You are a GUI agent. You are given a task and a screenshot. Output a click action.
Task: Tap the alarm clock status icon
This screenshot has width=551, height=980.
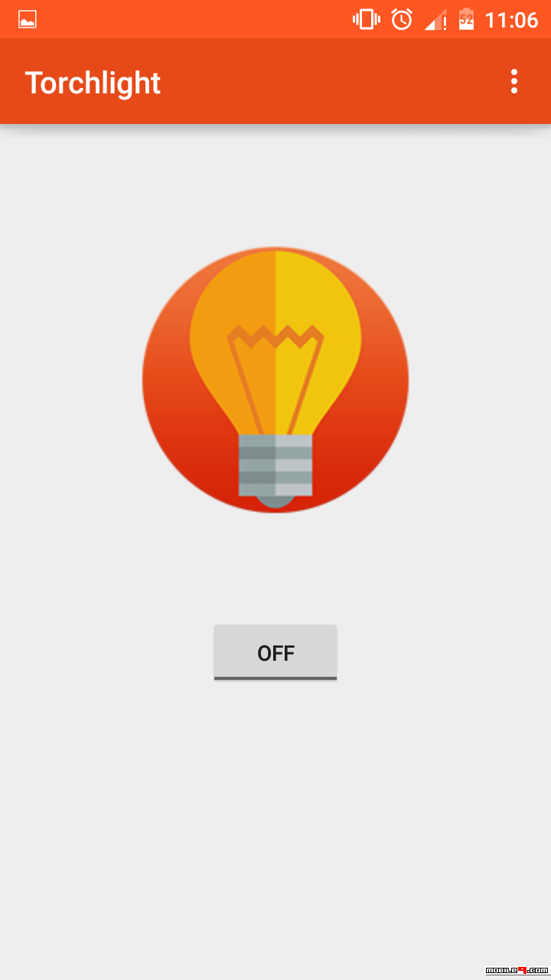coord(402,19)
